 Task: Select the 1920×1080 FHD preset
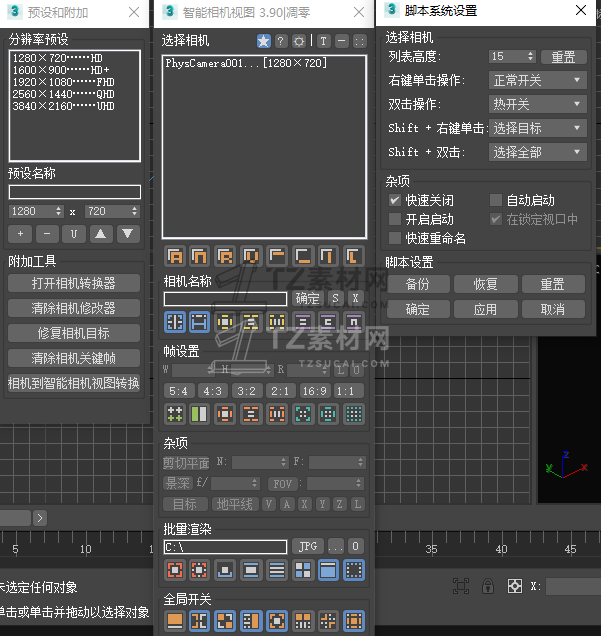(63, 82)
